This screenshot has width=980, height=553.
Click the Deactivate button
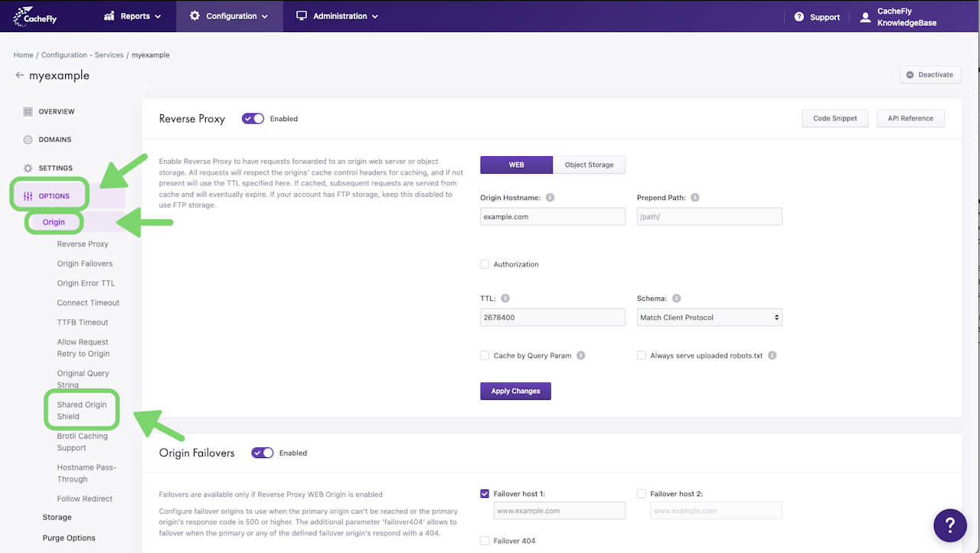930,74
